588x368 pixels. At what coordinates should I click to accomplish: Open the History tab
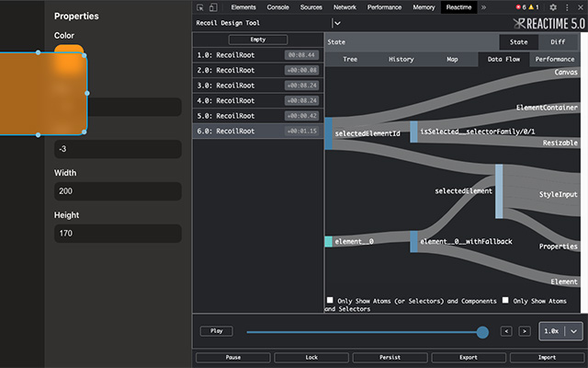[401, 59]
